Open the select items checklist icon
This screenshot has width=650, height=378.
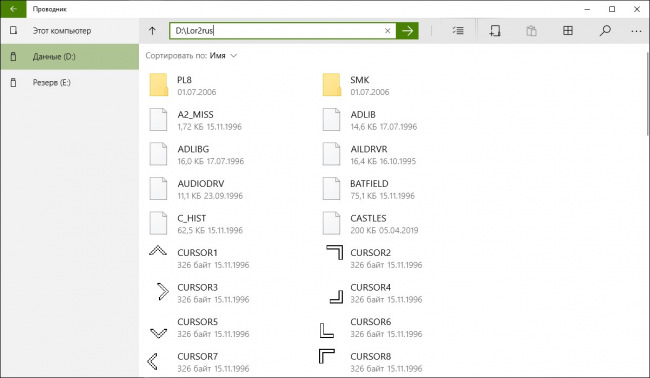click(458, 31)
